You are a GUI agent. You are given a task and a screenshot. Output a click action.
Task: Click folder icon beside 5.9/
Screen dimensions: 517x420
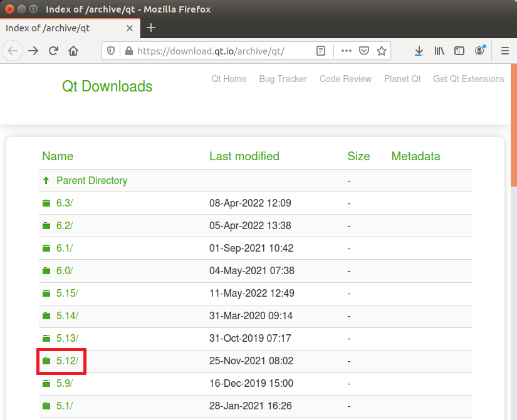point(46,384)
